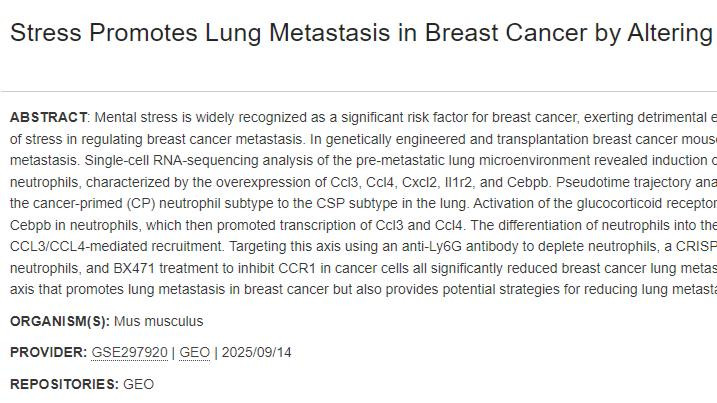Click the Mus musculus organism text

coord(158,321)
